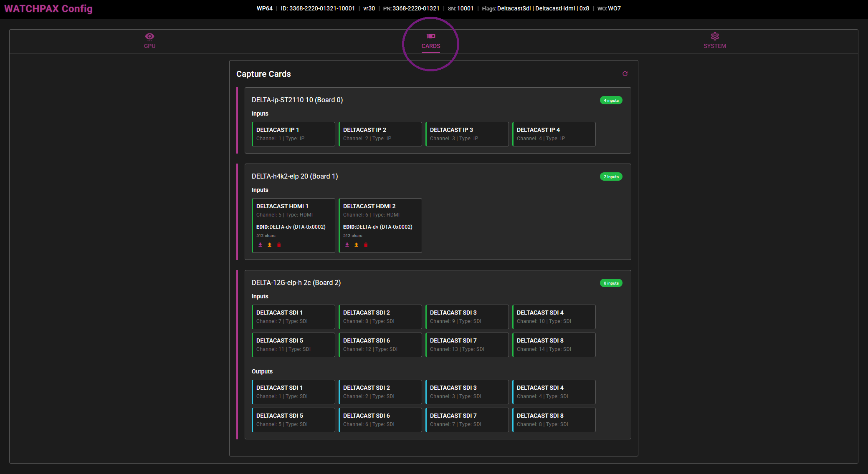Click the WATCHPAX Config logo

[x=48, y=8]
